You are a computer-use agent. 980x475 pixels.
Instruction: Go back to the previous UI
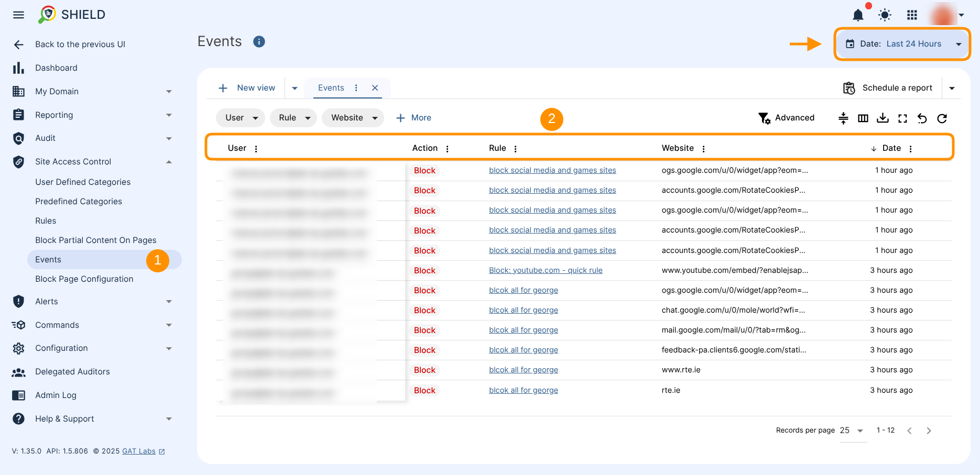coord(80,45)
